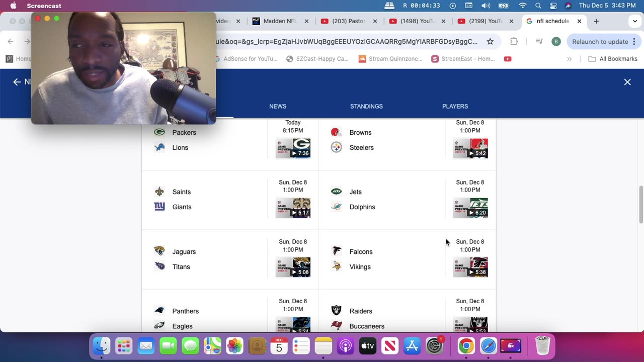Screen dimensions: 644x362
Task: Open the Screencast menu
Action: [44, 6]
